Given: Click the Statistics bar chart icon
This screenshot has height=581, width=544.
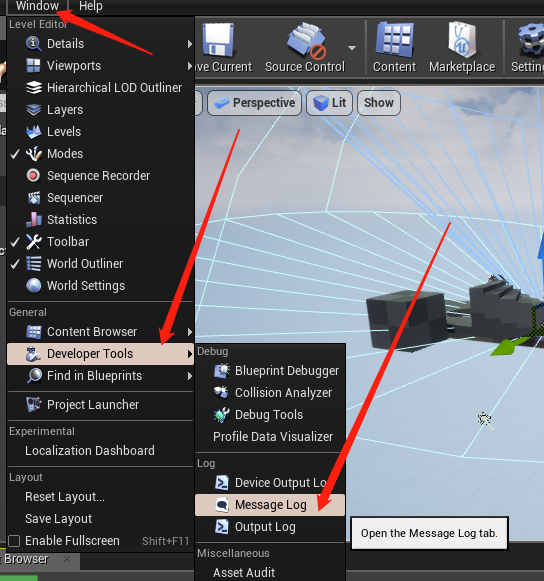Looking at the screenshot, I should coord(34,219).
